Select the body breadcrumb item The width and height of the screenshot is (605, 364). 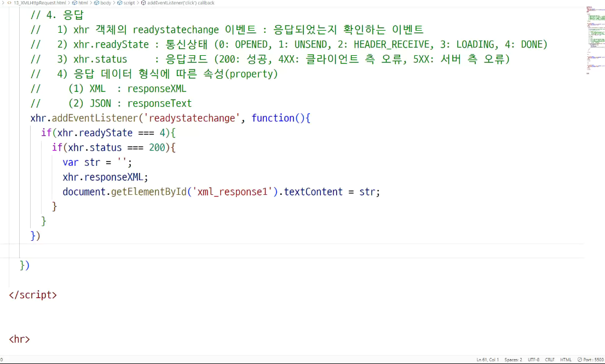click(x=102, y=3)
